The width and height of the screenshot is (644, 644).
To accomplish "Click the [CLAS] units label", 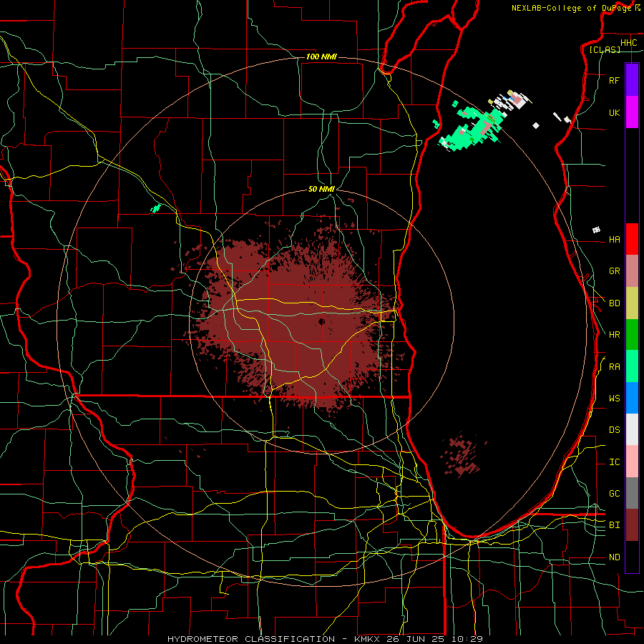I will point(605,49).
